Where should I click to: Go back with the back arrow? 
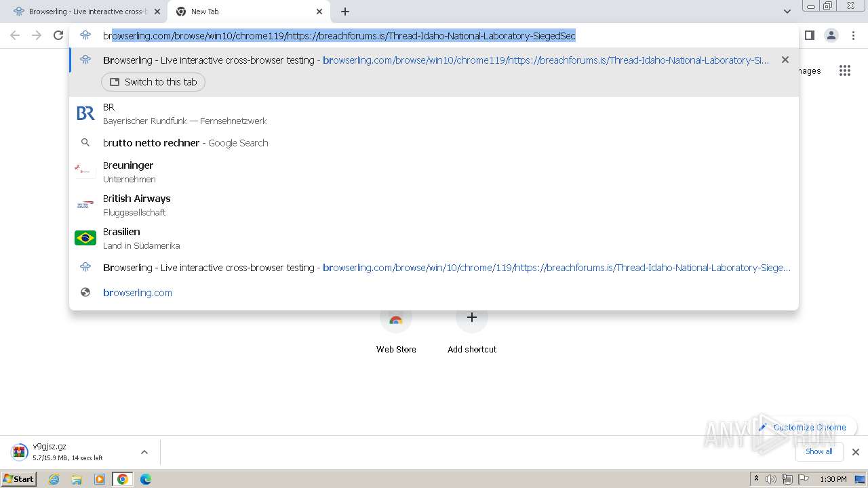pyautogui.click(x=15, y=35)
